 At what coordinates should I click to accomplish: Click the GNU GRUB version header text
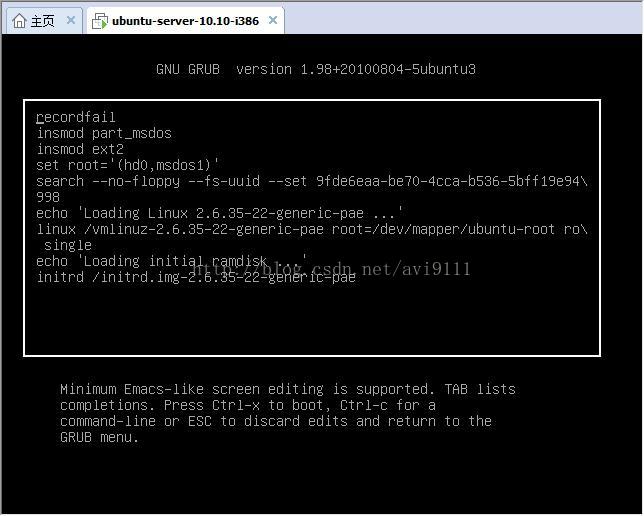(316, 69)
